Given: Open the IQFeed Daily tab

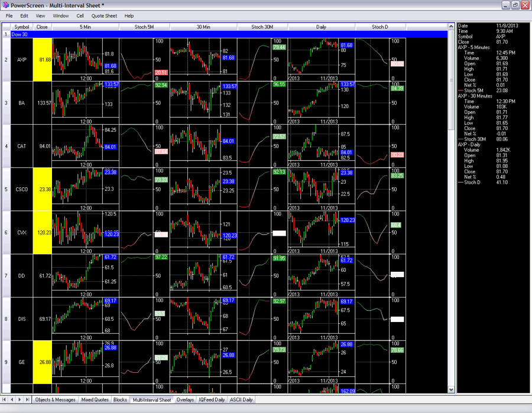Looking at the screenshot, I should [x=212, y=399].
